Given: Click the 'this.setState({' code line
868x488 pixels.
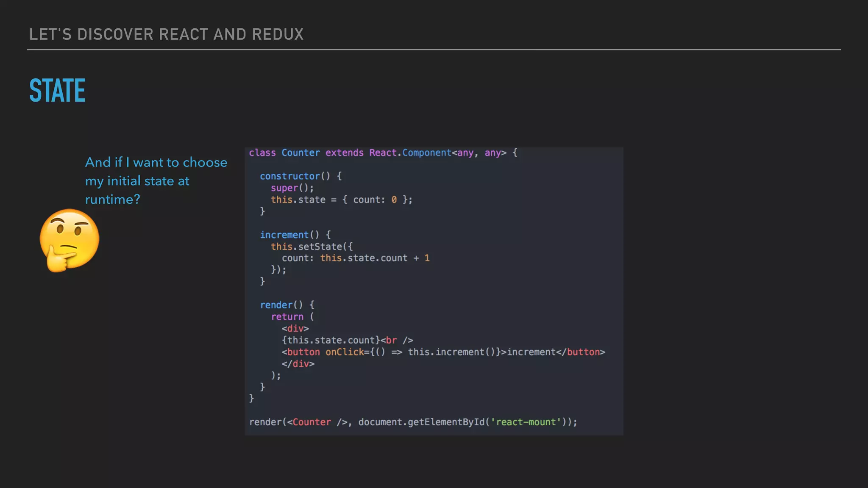Looking at the screenshot, I should click(312, 247).
